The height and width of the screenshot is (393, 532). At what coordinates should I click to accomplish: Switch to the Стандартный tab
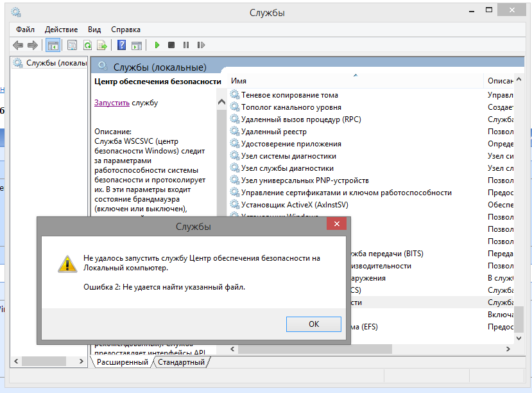[181, 362]
